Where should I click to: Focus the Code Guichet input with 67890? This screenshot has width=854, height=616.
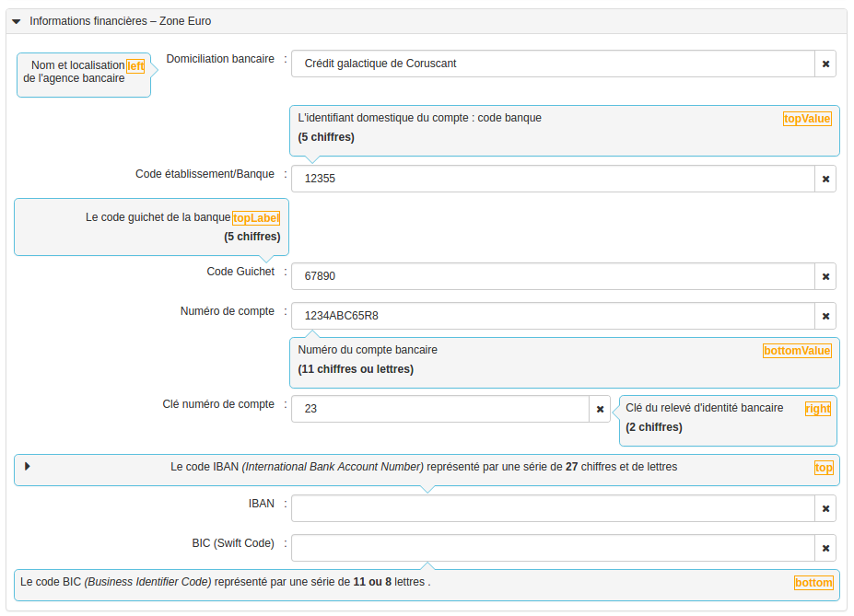click(553, 276)
